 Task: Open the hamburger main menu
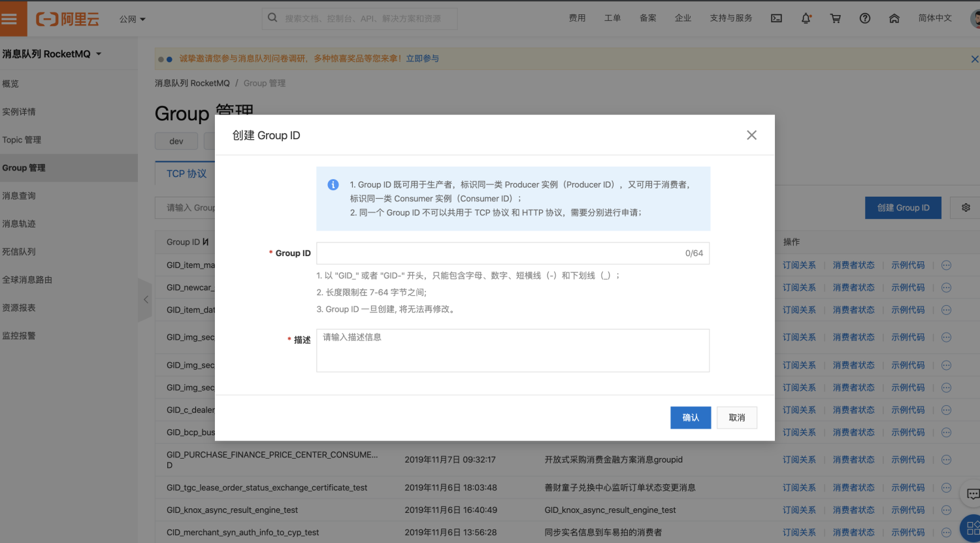[x=9, y=18]
